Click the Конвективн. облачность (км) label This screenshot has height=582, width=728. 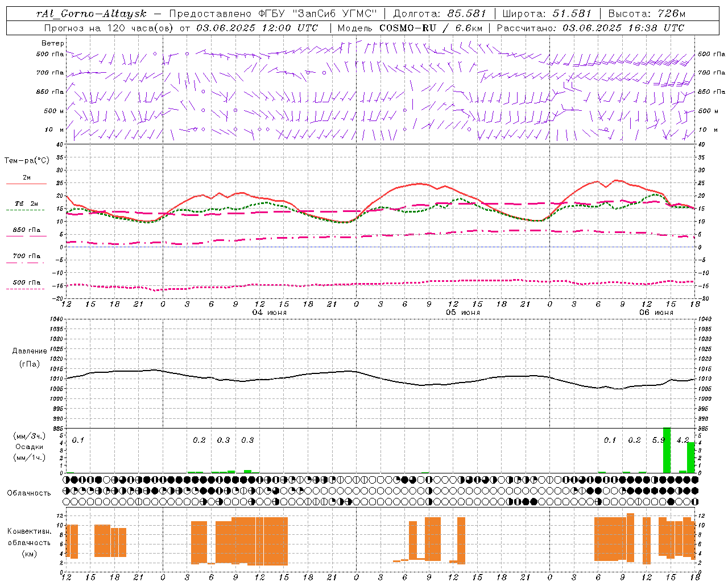29,542
